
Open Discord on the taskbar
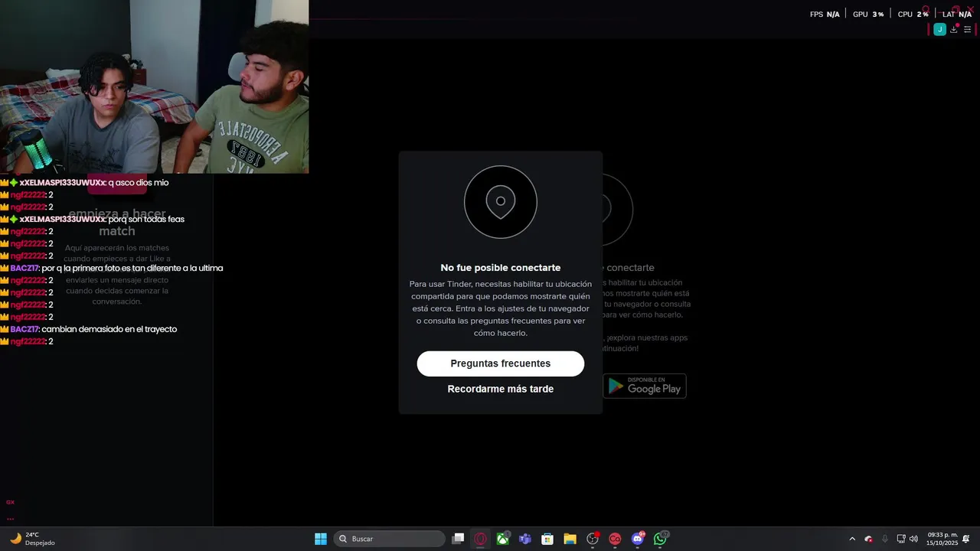click(638, 539)
